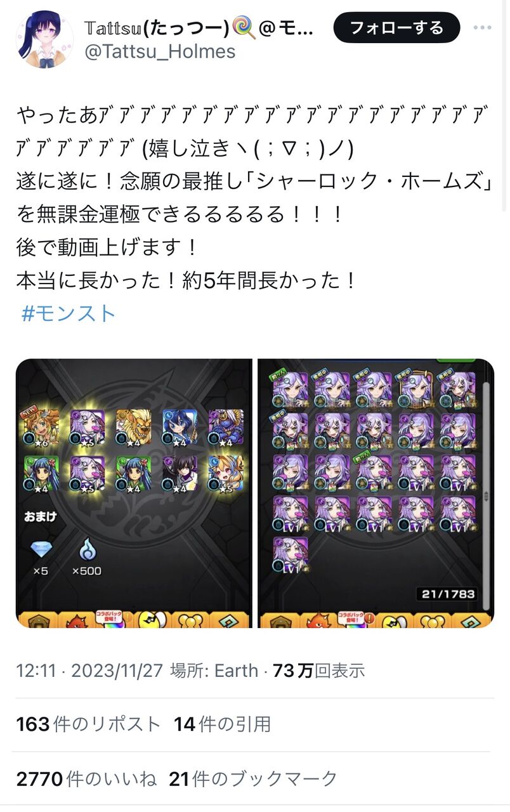Open the @Tattsu_Holmes handle link

[x=160, y=51]
